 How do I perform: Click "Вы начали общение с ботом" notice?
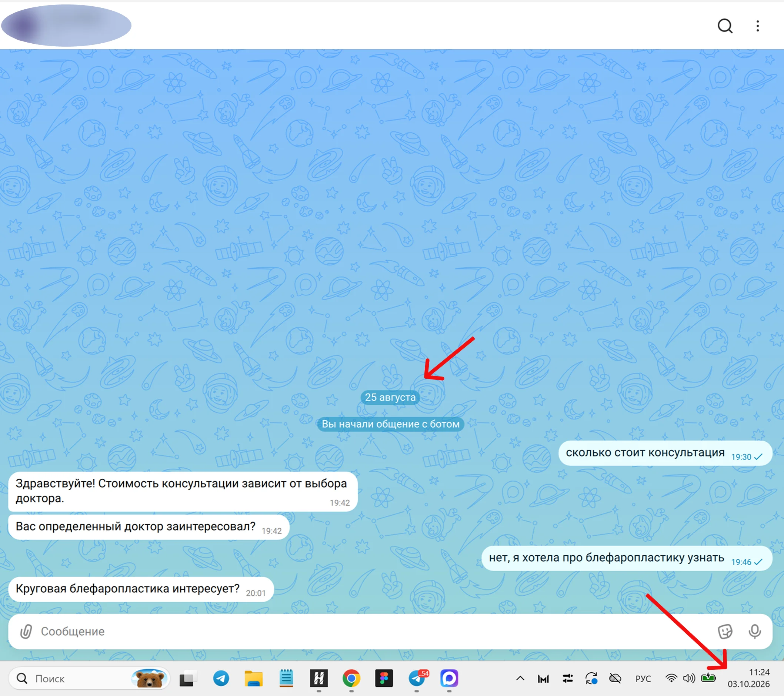point(390,424)
